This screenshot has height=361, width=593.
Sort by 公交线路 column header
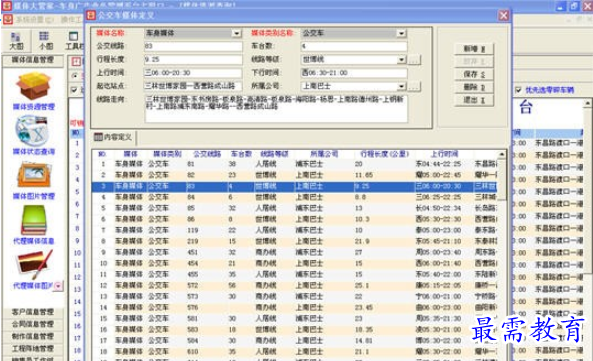point(206,154)
